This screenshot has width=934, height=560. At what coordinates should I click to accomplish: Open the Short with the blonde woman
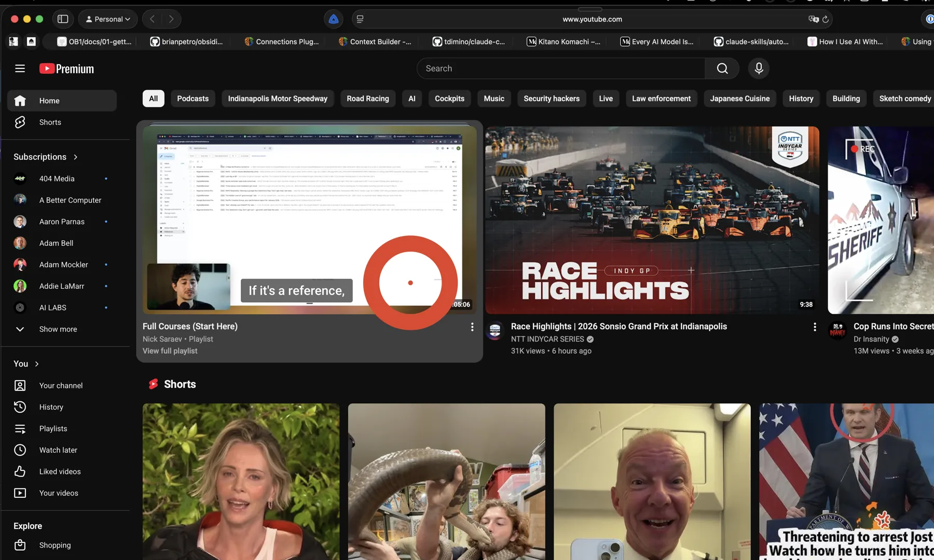click(x=241, y=482)
